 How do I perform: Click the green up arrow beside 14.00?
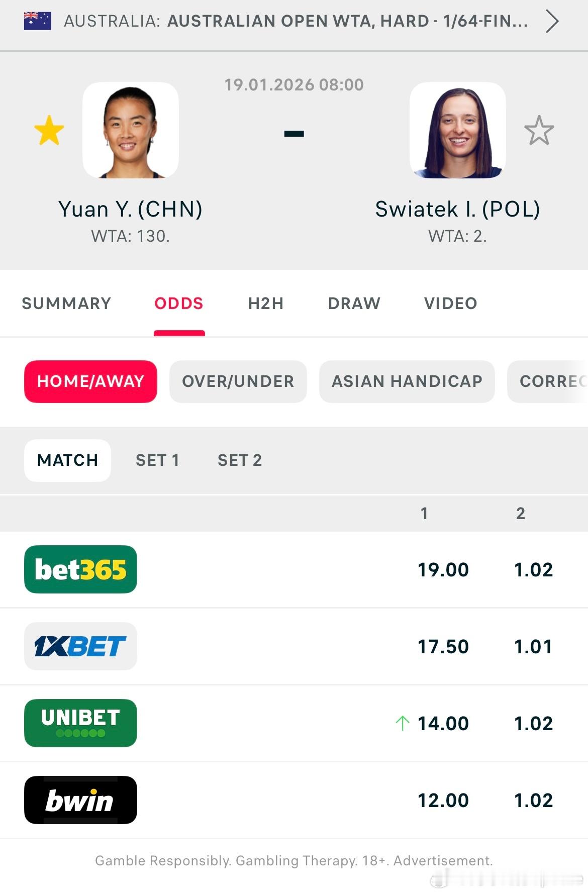[x=402, y=723]
